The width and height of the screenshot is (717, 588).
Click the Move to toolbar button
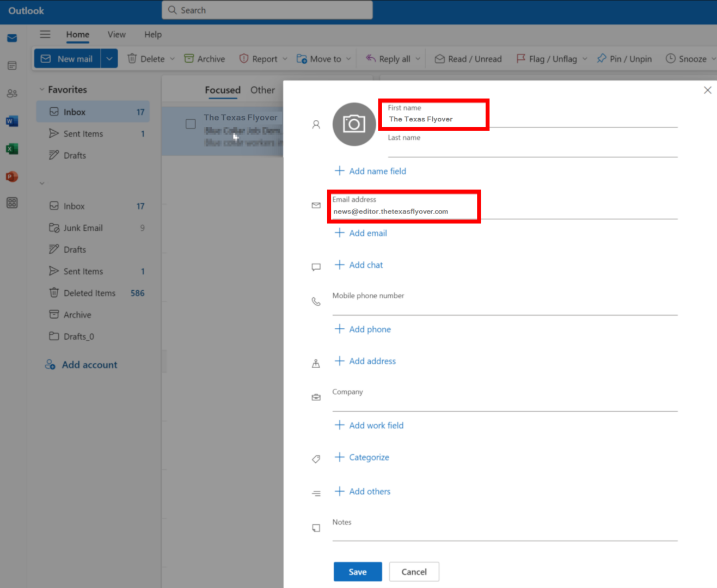tap(319, 59)
